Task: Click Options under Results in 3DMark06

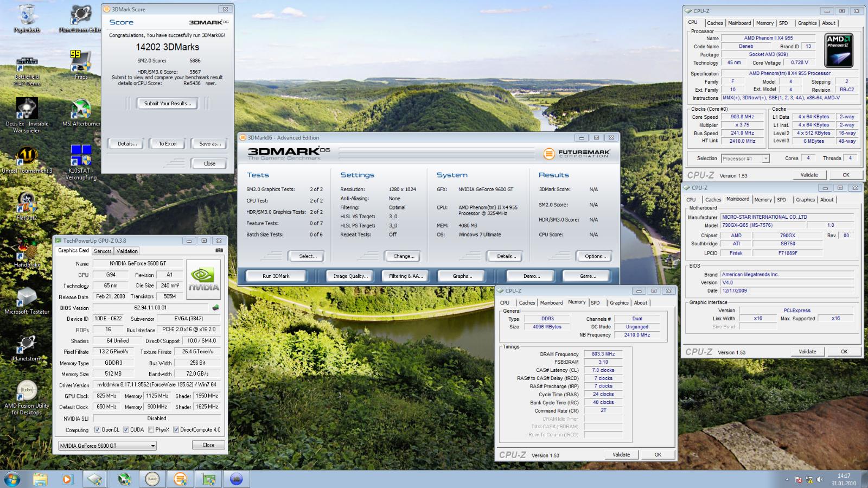Action: (x=595, y=256)
